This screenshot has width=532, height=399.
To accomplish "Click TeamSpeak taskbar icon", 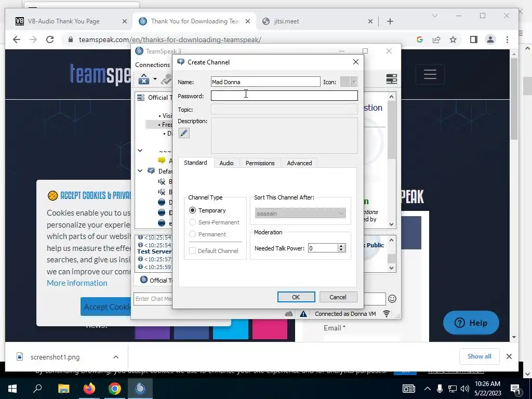I will pos(140,389).
